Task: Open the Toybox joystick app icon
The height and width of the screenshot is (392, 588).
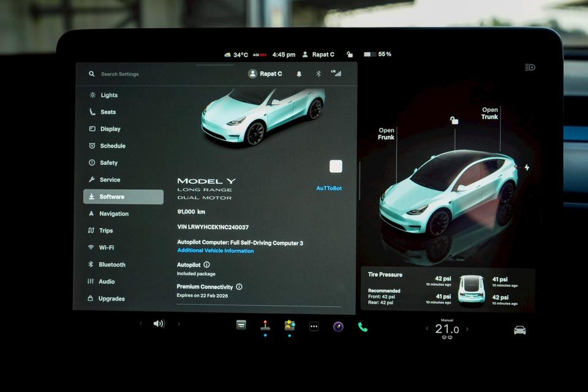Action: coord(265,326)
